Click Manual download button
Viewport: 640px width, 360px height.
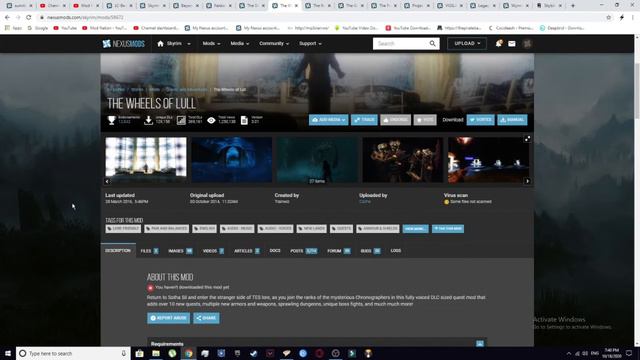click(x=512, y=120)
